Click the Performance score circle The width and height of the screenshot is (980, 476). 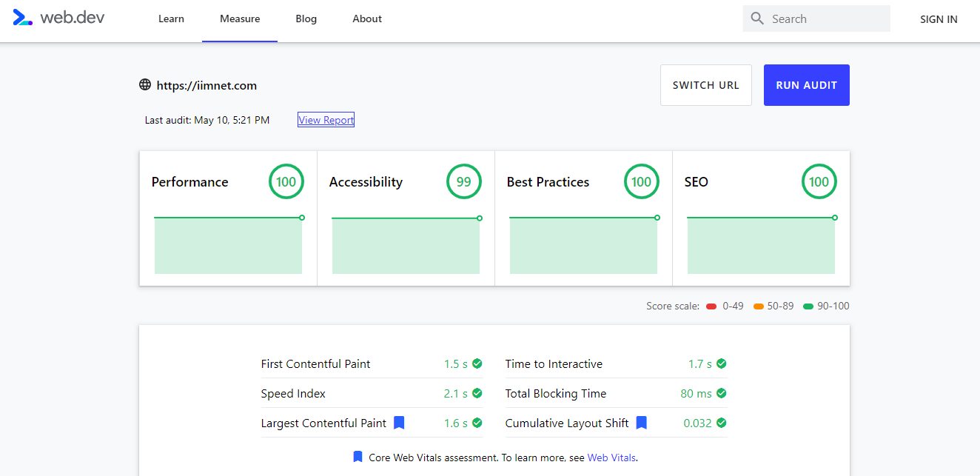tap(286, 182)
